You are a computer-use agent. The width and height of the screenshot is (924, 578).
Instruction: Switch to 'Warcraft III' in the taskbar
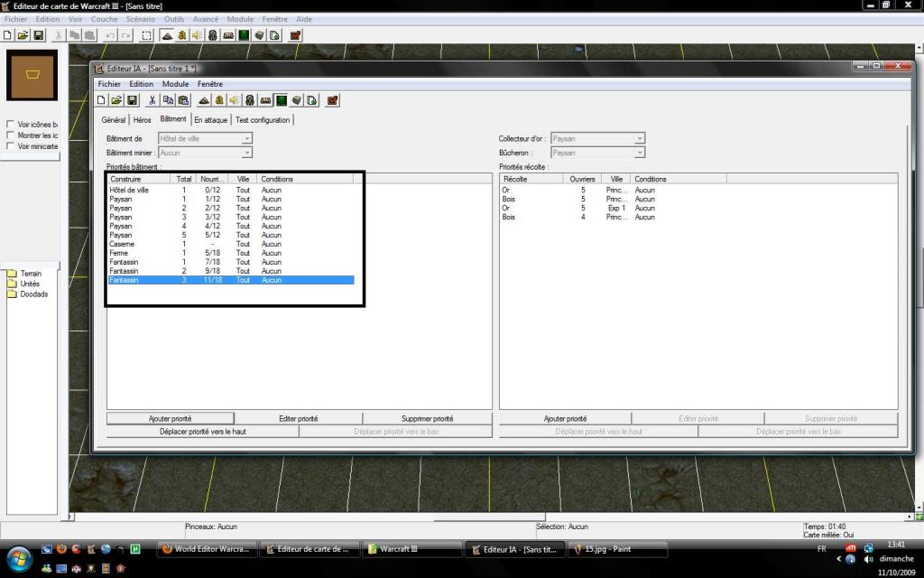click(x=411, y=549)
